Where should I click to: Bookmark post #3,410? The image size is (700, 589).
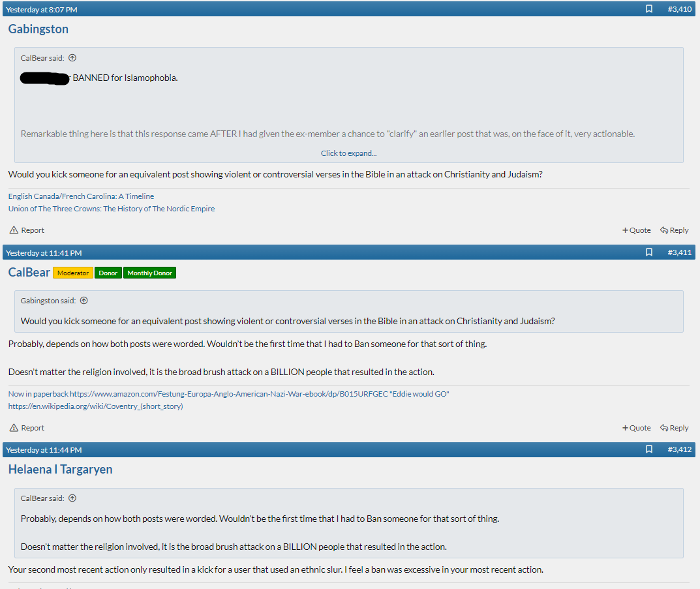[x=649, y=9]
